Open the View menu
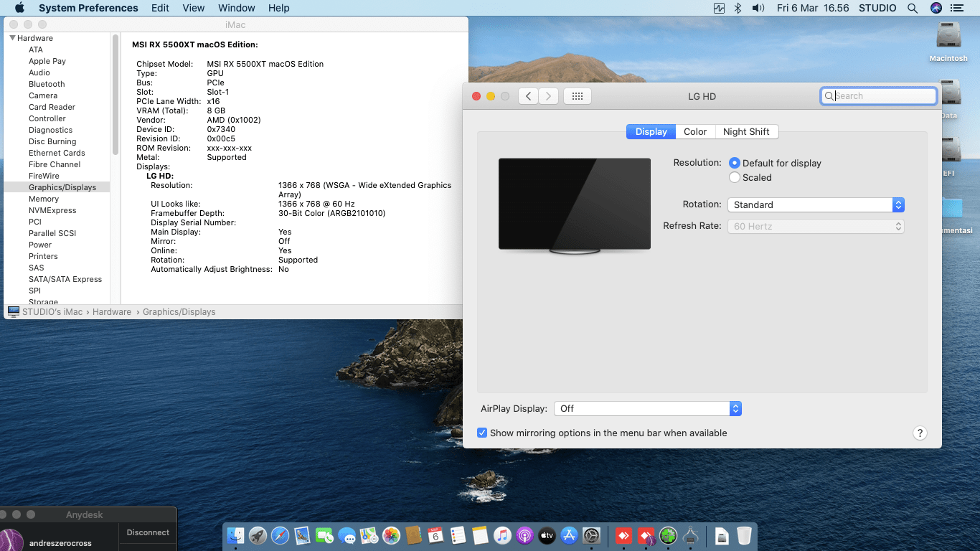 click(194, 8)
